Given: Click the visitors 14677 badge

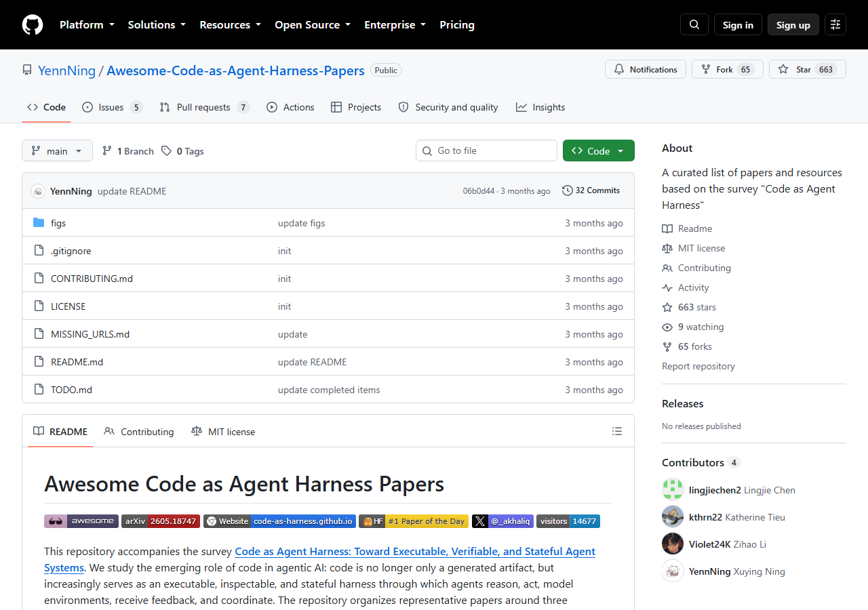Looking at the screenshot, I should tap(568, 521).
